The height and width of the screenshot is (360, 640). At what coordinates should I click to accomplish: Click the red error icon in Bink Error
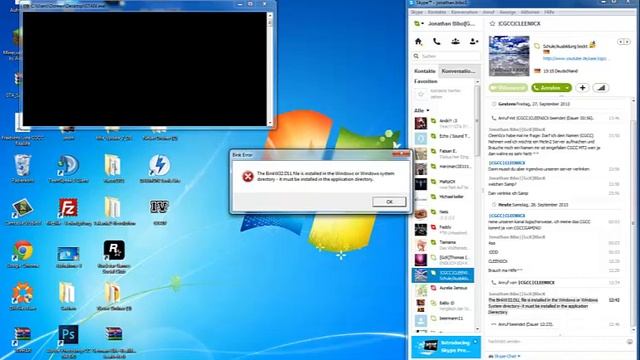(248, 176)
